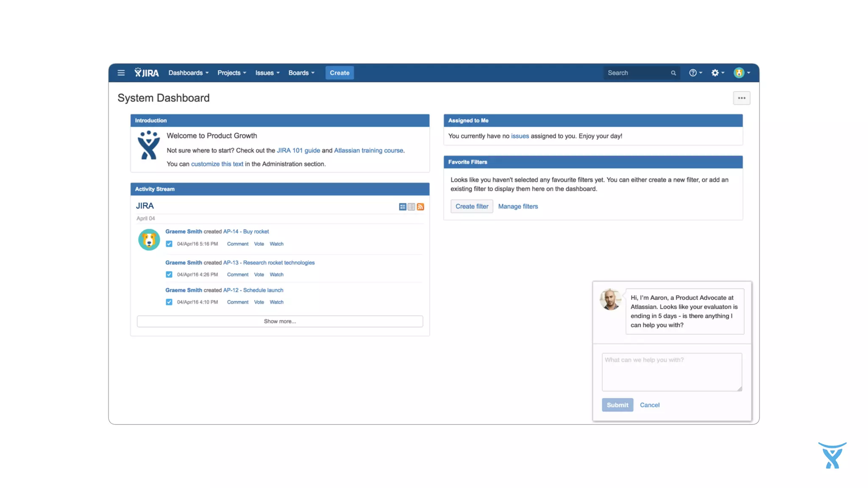Toggle checkbox beside AP-13 Research rocket entry
This screenshot has width=868, height=488.
(169, 274)
